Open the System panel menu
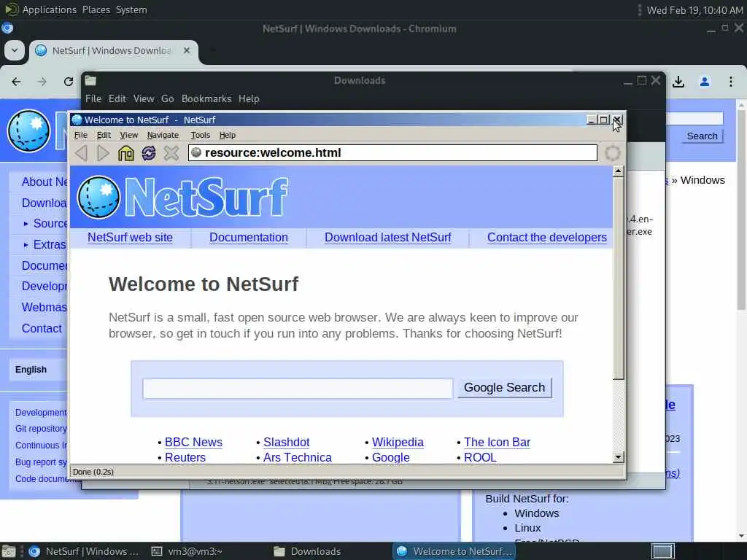 click(x=131, y=9)
